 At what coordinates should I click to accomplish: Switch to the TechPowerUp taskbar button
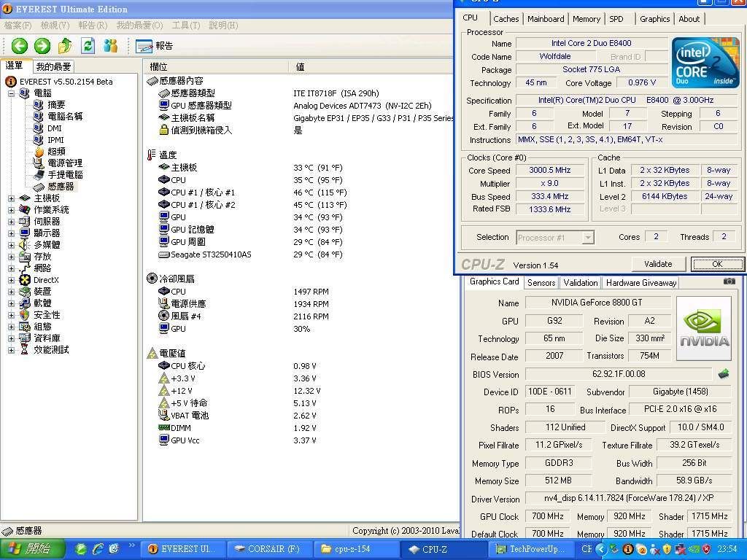[531, 549]
